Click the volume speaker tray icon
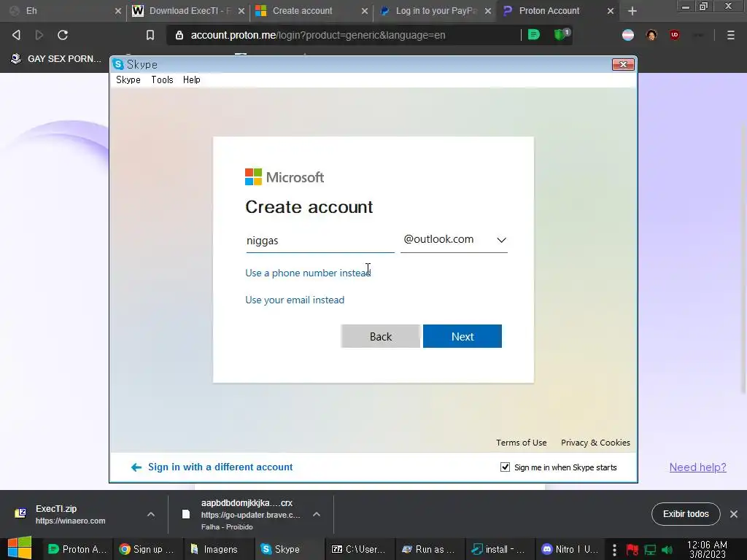This screenshot has height=560, width=747. click(x=667, y=550)
